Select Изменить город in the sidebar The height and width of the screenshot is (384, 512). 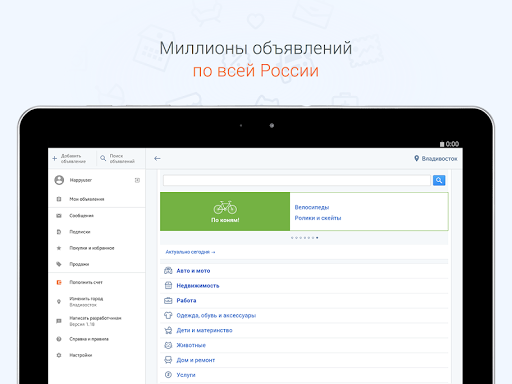click(86, 299)
